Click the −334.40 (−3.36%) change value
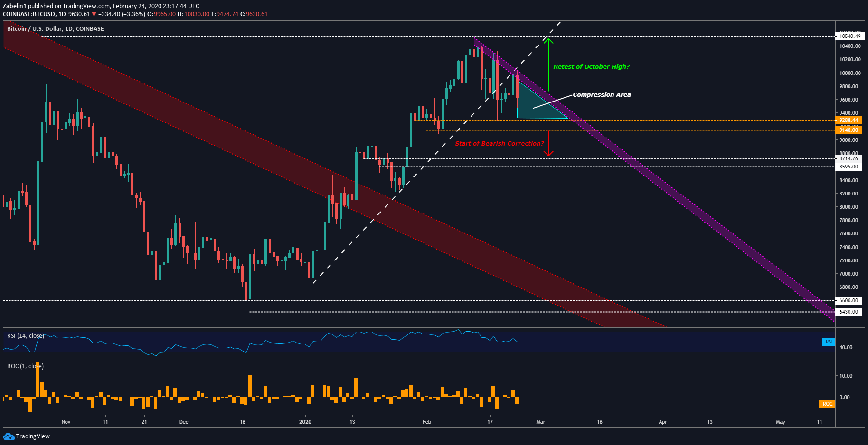The height and width of the screenshot is (445, 868). [x=122, y=14]
